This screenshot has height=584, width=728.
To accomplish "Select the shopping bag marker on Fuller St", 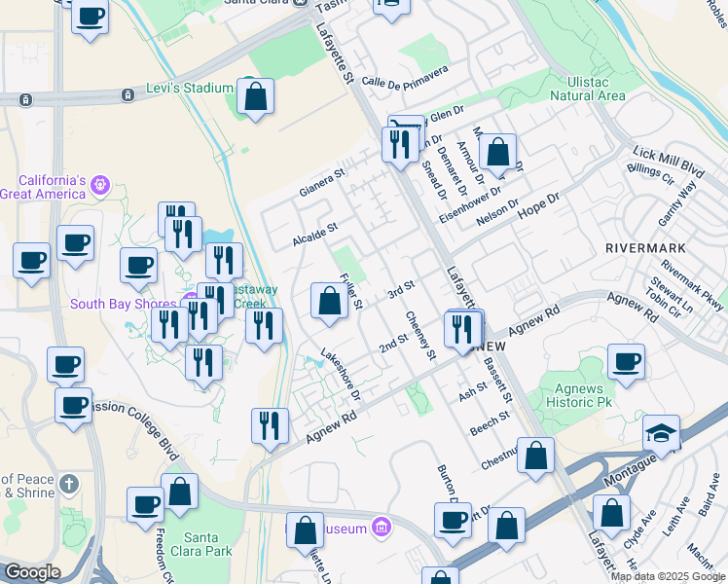I will pyautogui.click(x=330, y=302).
